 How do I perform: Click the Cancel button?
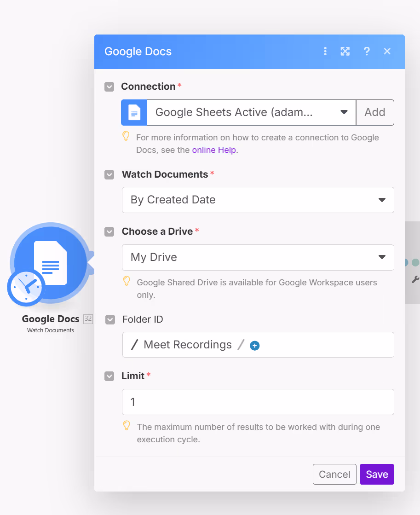pyautogui.click(x=334, y=474)
